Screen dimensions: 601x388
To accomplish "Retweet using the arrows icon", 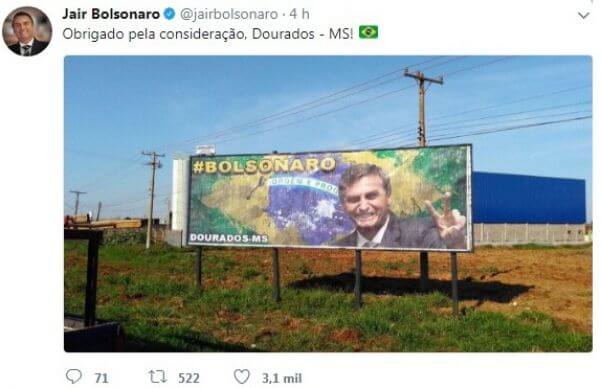I will tap(158, 377).
